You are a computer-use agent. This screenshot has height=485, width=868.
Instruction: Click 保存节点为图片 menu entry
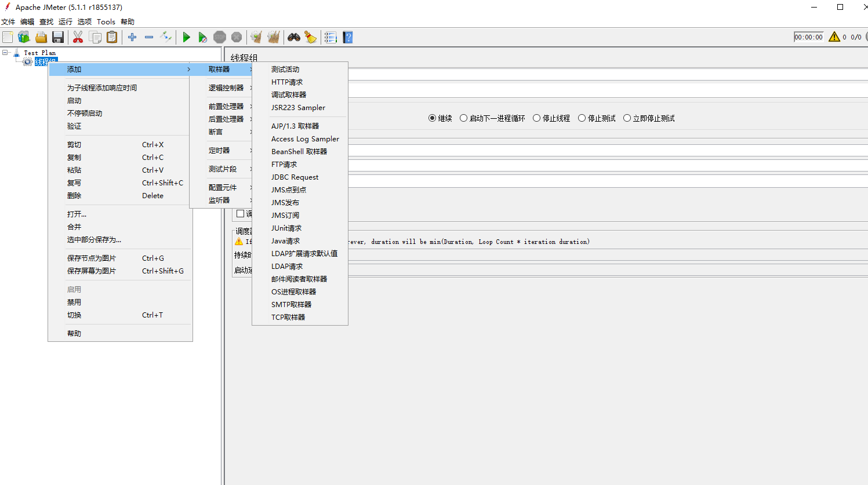[120, 258]
